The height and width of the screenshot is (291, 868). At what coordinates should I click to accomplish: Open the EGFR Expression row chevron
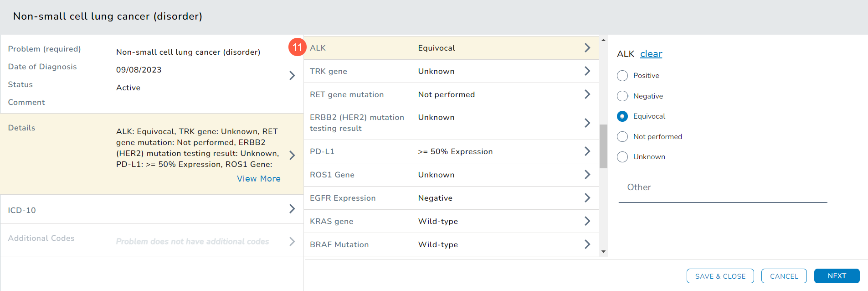click(587, 198)
